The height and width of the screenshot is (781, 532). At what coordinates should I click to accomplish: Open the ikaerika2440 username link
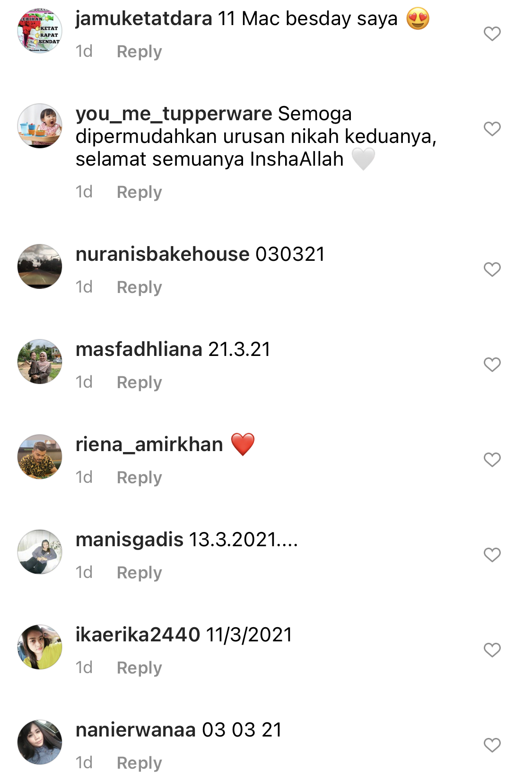click(138, 635)
